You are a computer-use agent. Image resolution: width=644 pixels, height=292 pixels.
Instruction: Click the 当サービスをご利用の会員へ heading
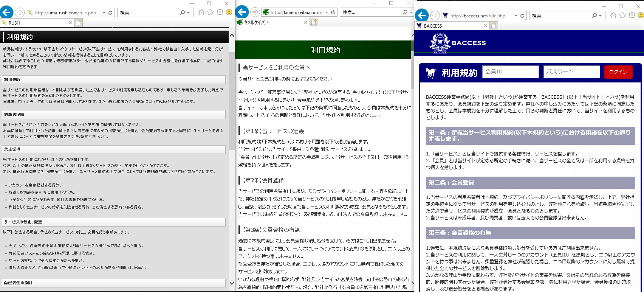(x=276, y=68)
